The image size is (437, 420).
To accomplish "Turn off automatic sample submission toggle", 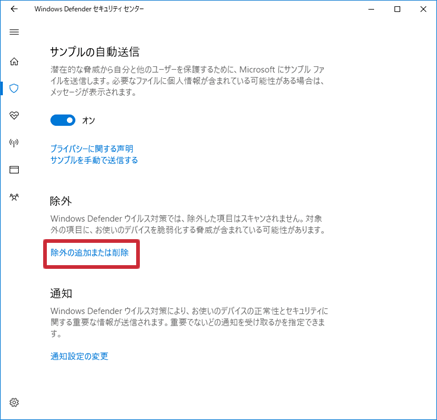I will click(63, 120).
